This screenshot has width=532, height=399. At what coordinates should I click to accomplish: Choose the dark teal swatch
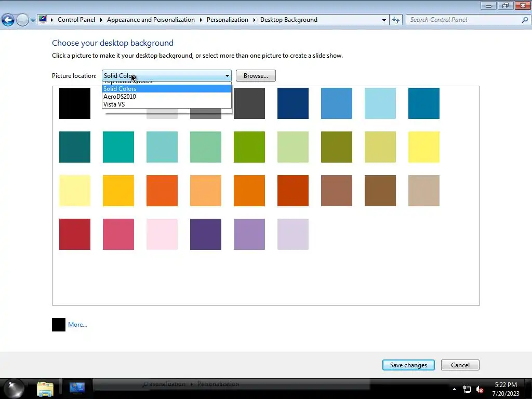[75, 147]
